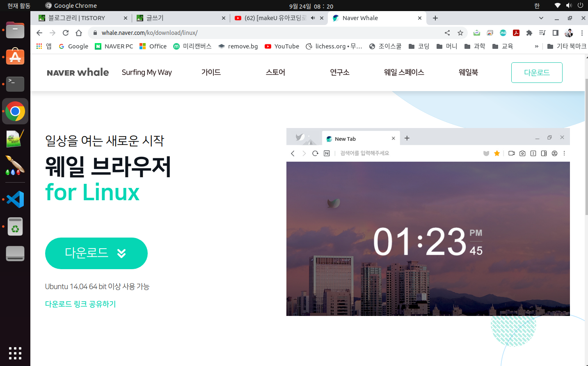
Task: Open the YouTube bookmark
Action: 282,46
